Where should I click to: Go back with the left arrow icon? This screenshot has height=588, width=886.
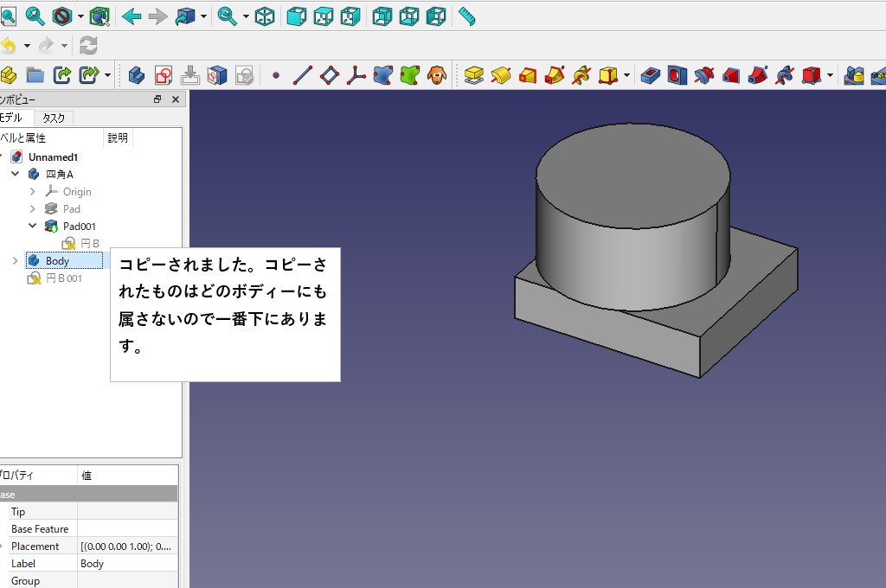click(x=132, y=16)
